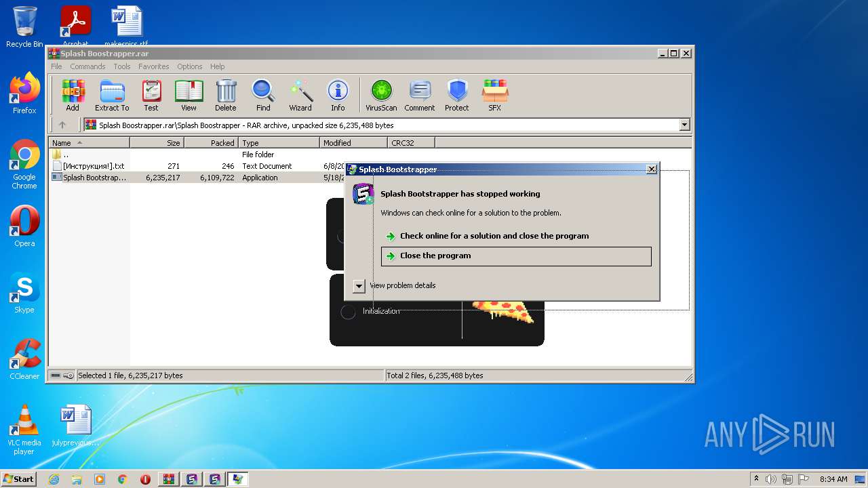
Task: Open Internet Explorer from the taskbar
Action: click(54, 479)
